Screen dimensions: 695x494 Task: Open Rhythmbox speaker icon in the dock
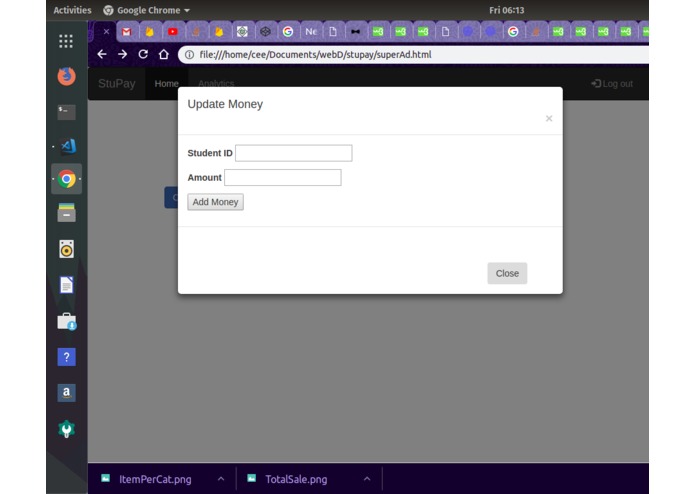(x=66, y=249)
